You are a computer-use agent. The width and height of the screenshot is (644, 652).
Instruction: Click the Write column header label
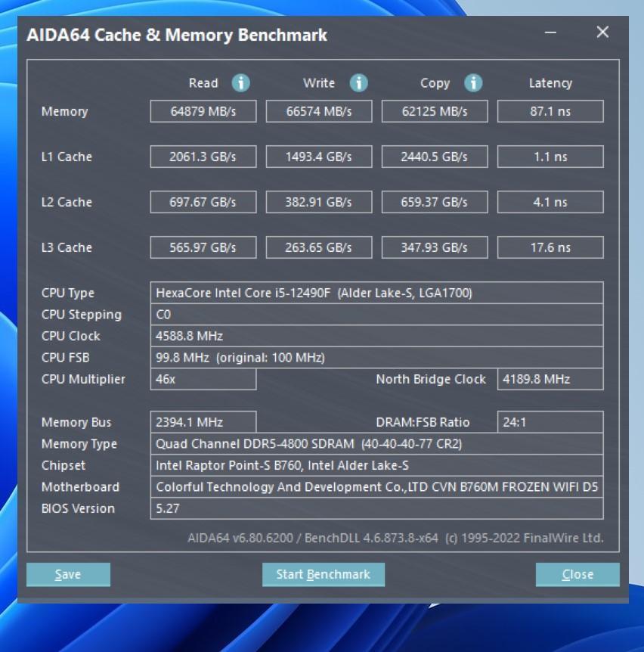pos(319,83)
